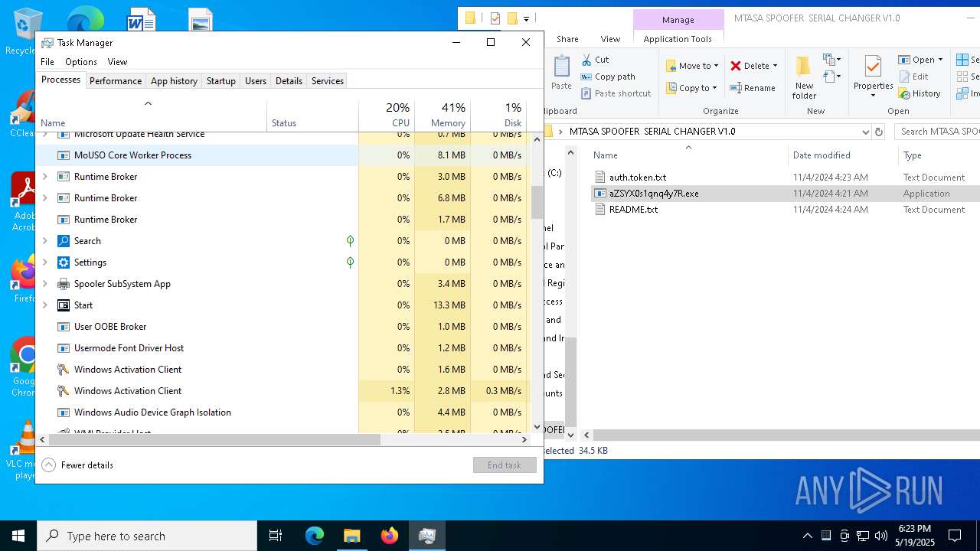Click Copy path in Explorer ribbon

(x=609, y=77)
